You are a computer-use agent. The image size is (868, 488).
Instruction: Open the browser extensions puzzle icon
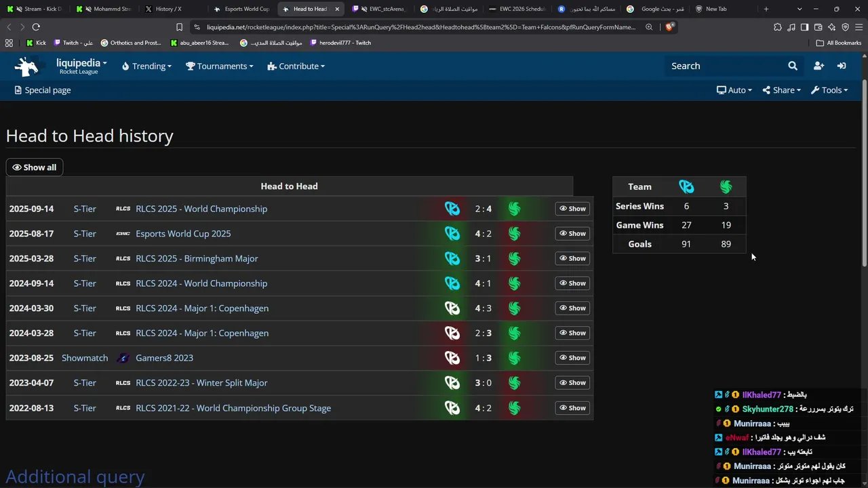tap(778, 27)
